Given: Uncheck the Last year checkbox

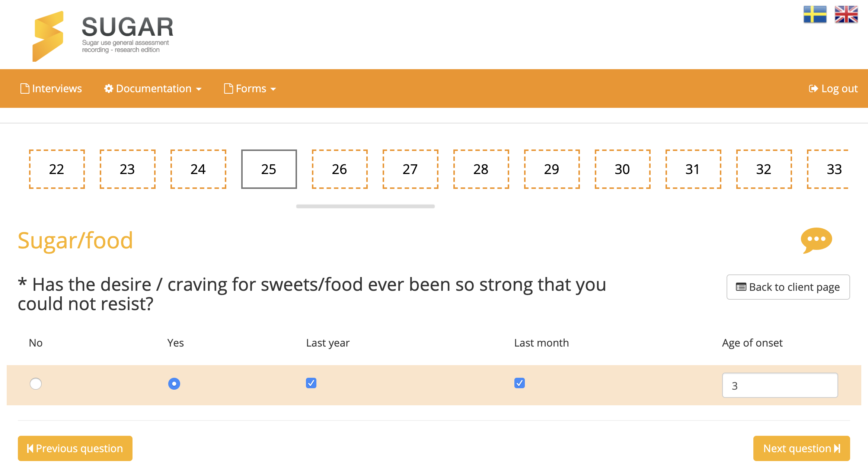Looking at the screenshot, I should [311, 383].
